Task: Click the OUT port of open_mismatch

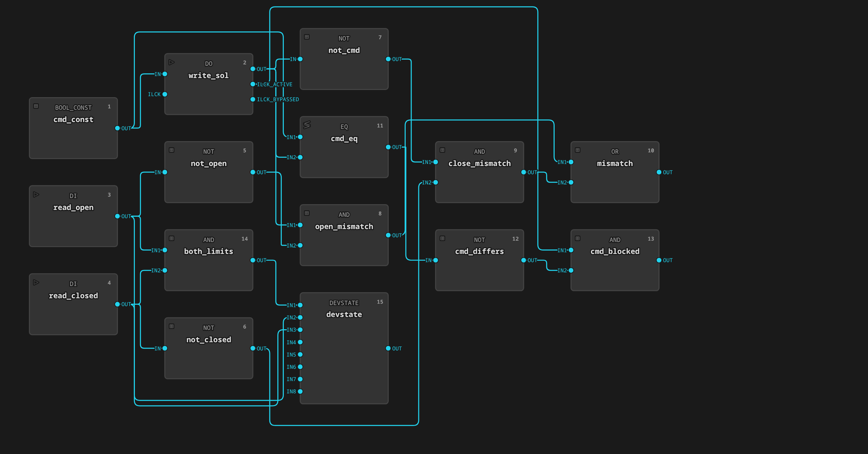Action: pyautogui.click(x=388, y=235)
